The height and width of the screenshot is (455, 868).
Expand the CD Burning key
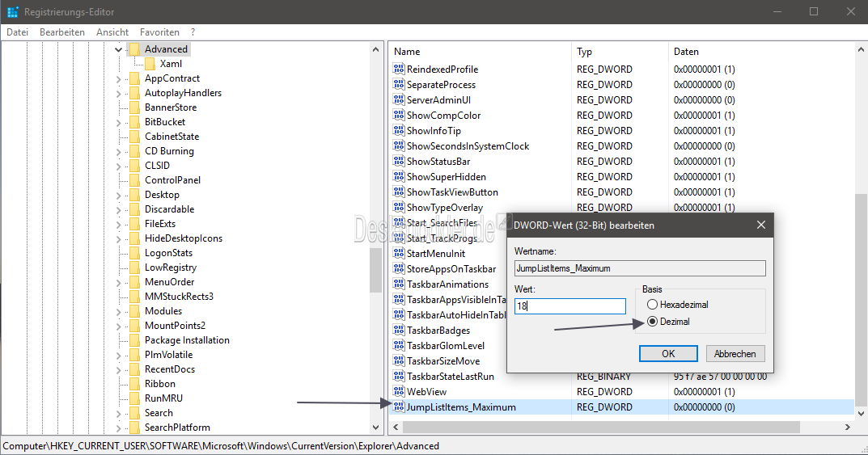coord(118,151)
